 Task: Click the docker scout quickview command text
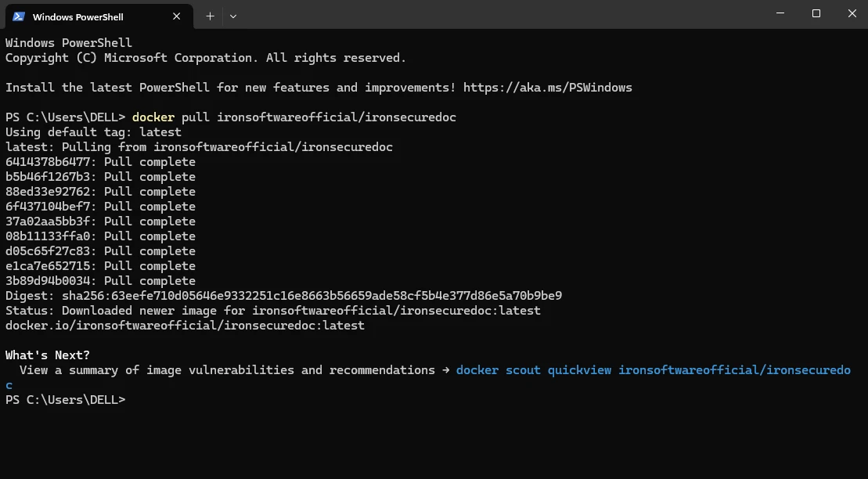tap(653, 370)
